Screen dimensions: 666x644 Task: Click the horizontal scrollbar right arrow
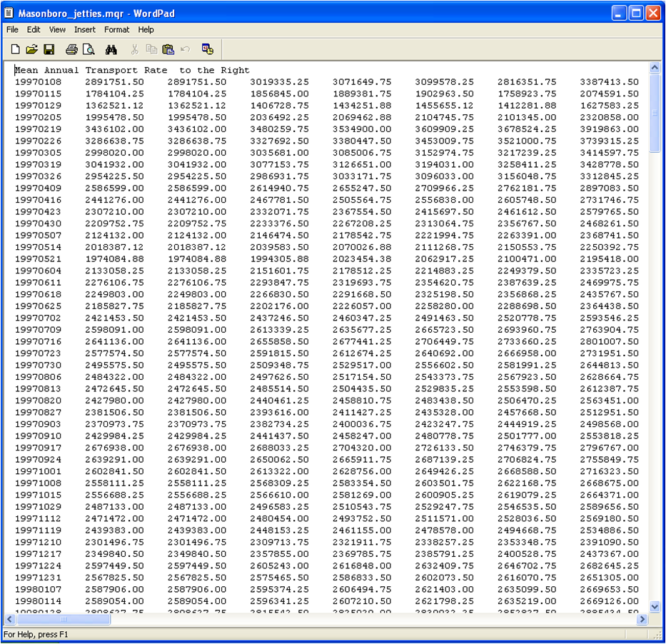tap(642, 619)
